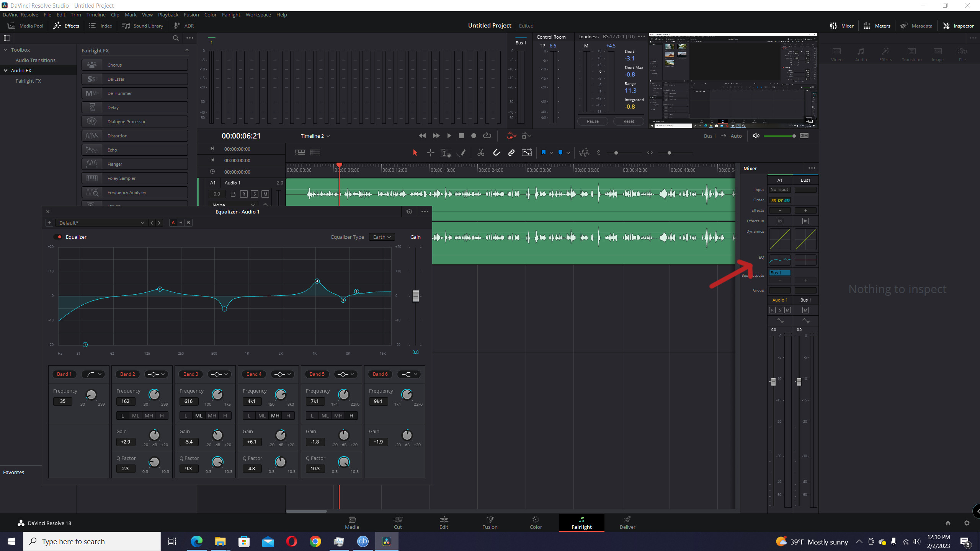
Task: Collapse the Fairlight FX list
Action: 187,51
